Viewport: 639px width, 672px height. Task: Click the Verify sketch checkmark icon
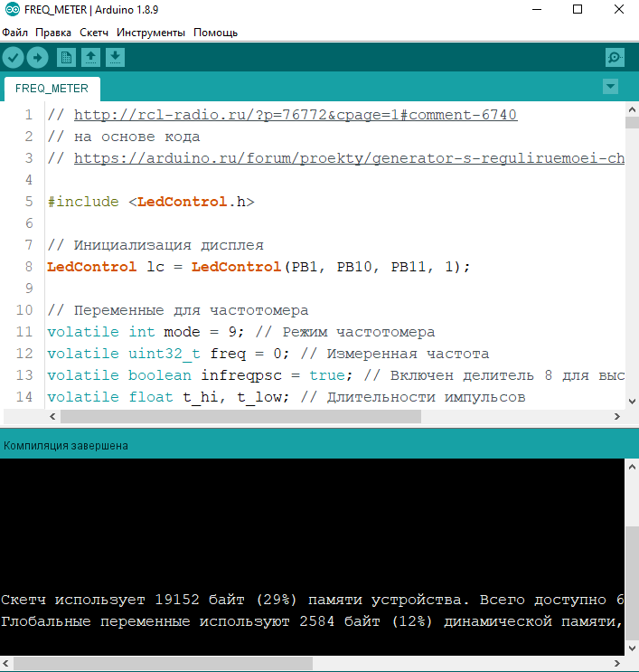point(13,58)
